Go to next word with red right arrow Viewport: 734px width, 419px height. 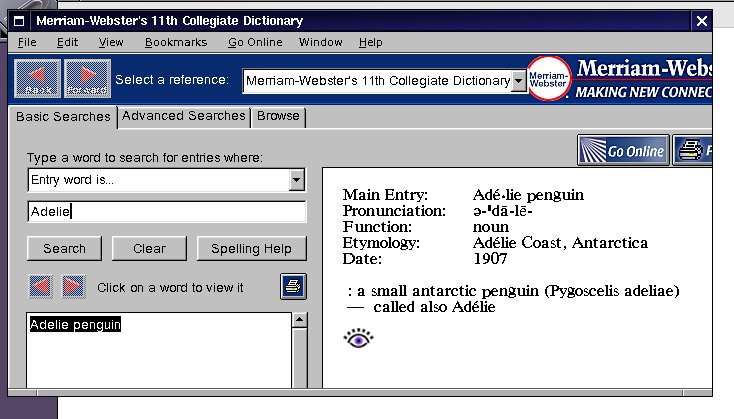pos(73,287)
